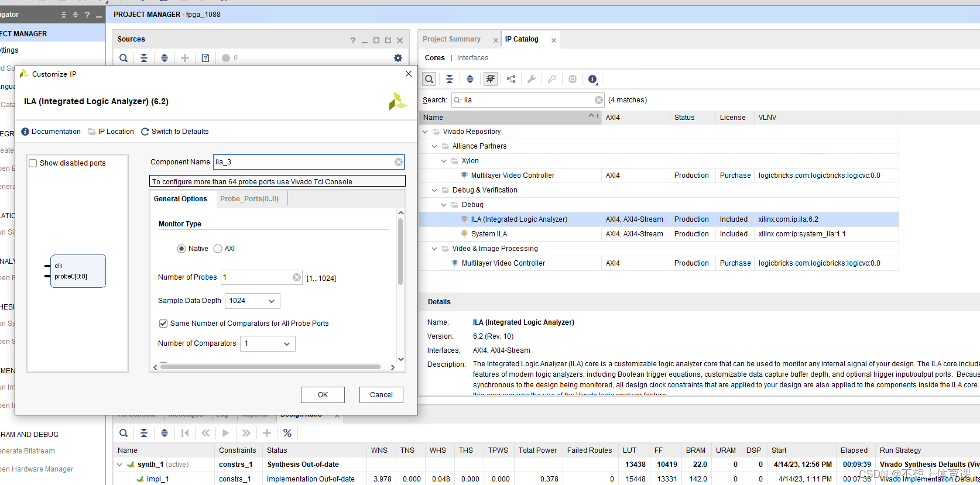
Task: Open Sources panel settings gear
Action: point(398,58)
